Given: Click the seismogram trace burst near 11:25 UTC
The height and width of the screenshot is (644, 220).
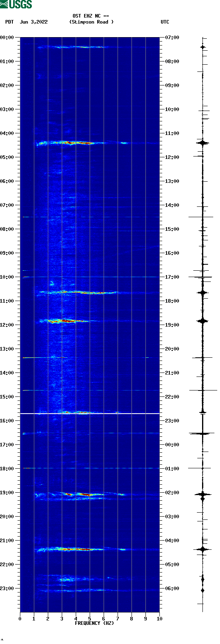Looking at the screenshot, I should pos(202,143).
